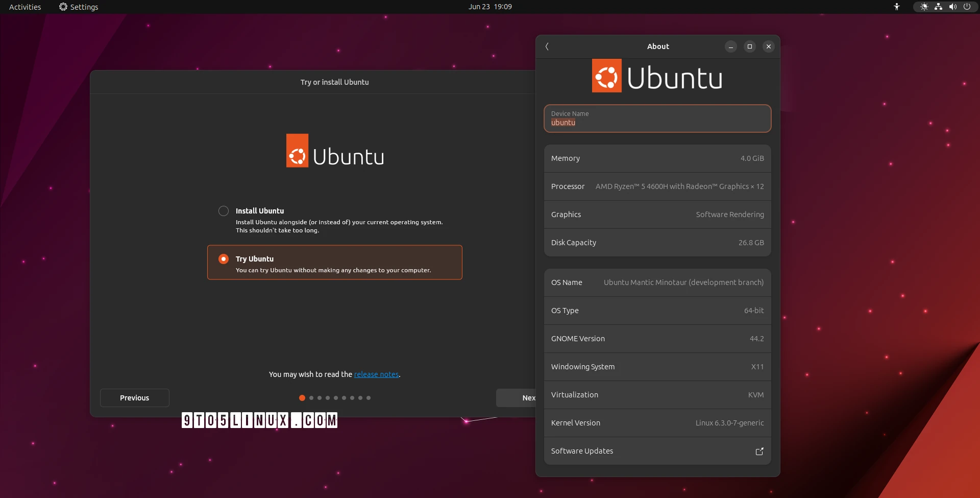This screenshot has width=980, height=498.
Task: Open the Activities overview
Action: [x=24, y=7]
